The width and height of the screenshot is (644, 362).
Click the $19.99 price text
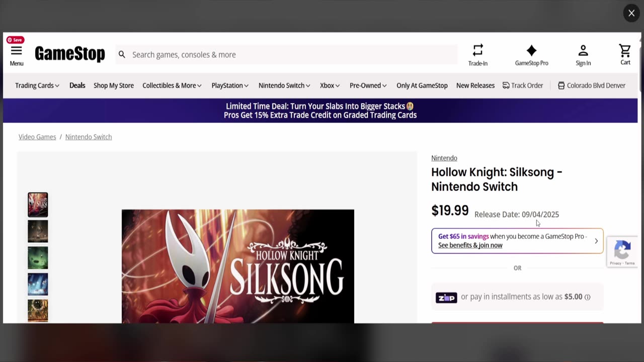(x=450, y=210)
